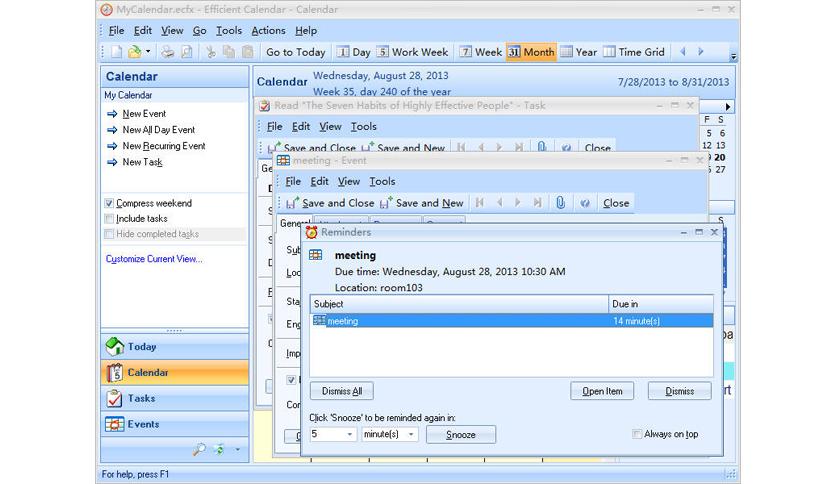The image size is (836, 484).
Task: Go to next period with right arrow
Action: [x=701, y=52]
